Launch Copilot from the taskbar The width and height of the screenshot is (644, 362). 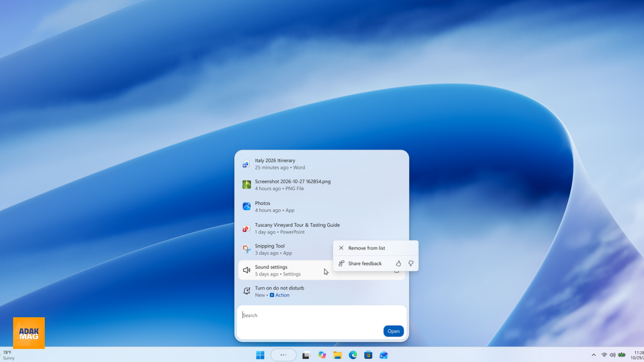click(x=322, y=355)
